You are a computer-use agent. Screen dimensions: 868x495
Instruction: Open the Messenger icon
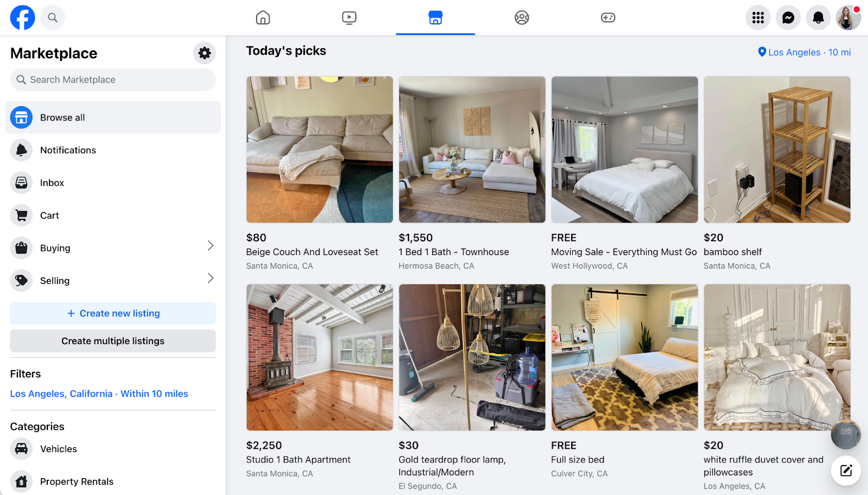click(x=788, y=18)
